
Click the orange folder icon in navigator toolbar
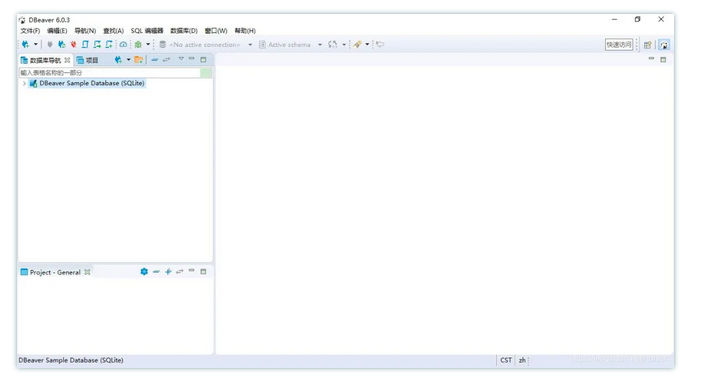tap(138, 60)
